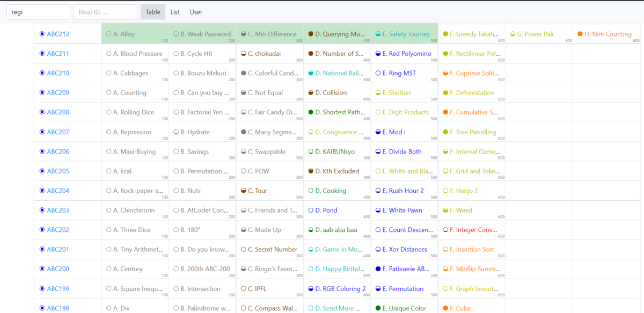Click the brown difficulty circle of D. Kth Excluded

(311, 171)
